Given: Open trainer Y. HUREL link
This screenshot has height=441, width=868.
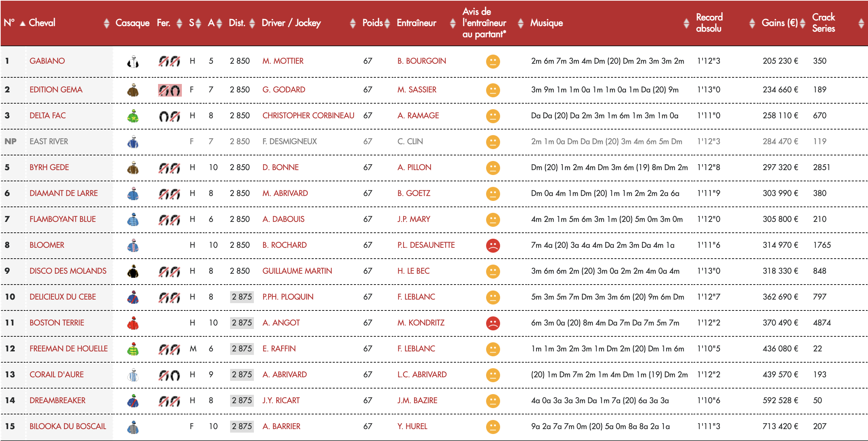Looking at the screenshot, I should pyautogui.click(x=412, y=426).
